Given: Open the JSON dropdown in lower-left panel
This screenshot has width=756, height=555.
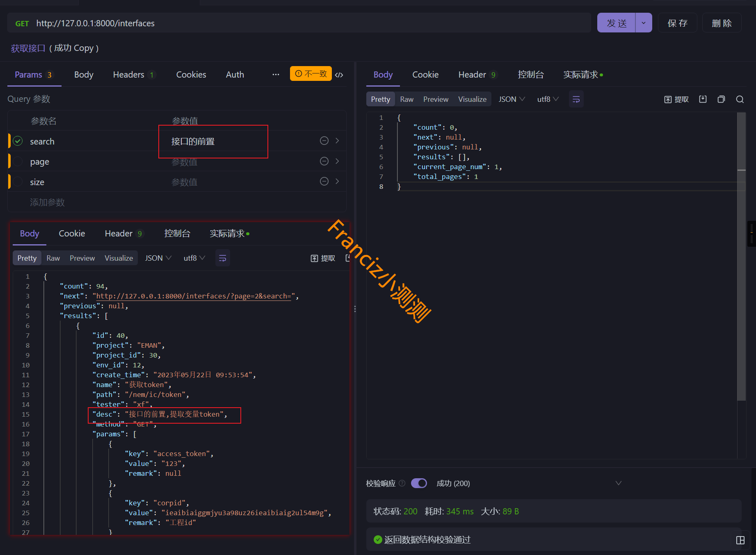Looking at the screenshot, I should tap(158, 258).
